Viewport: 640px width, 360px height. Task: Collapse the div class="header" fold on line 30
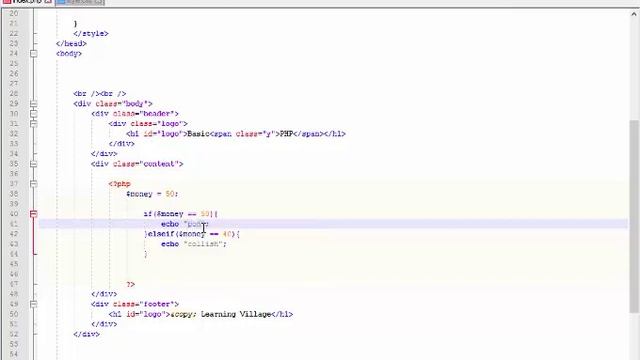(33, 113)
